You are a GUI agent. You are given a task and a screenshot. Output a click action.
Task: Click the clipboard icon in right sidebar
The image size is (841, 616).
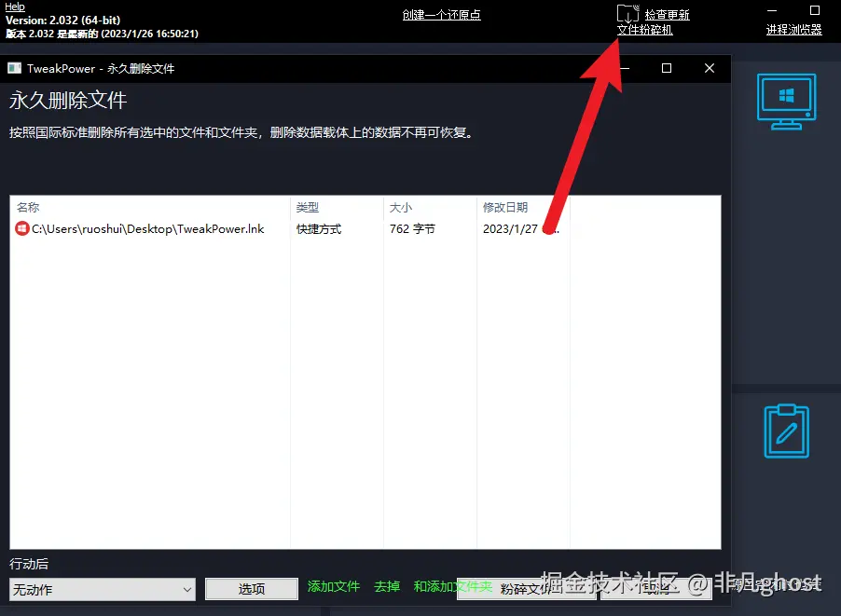pyautogui.click(x=786, y=431)
